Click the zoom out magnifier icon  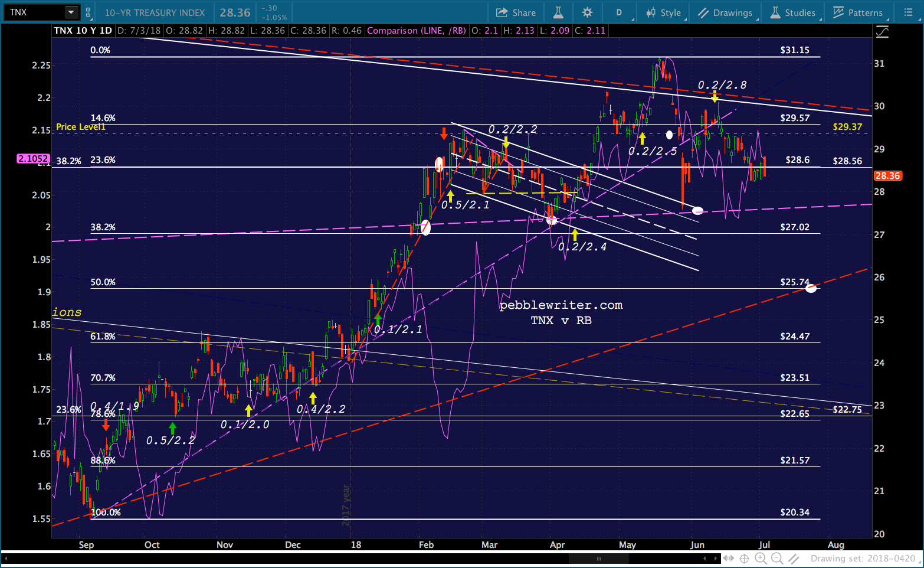(x=777, y=559)
